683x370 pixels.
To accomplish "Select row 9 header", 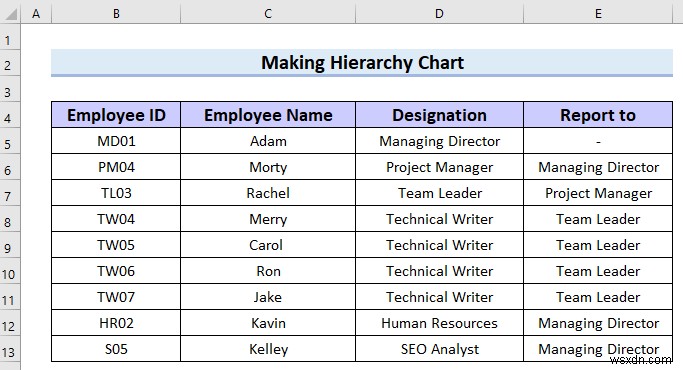I will click(x=10, y=245).
